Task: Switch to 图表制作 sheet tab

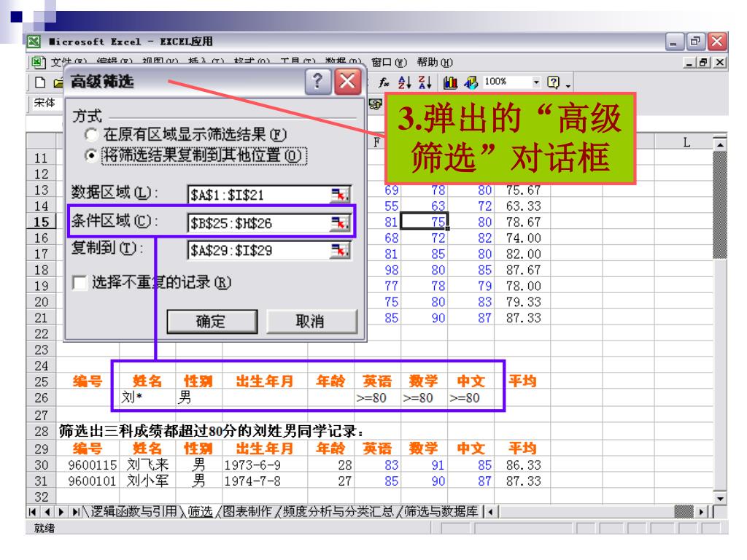Action: tap(247, 512)
